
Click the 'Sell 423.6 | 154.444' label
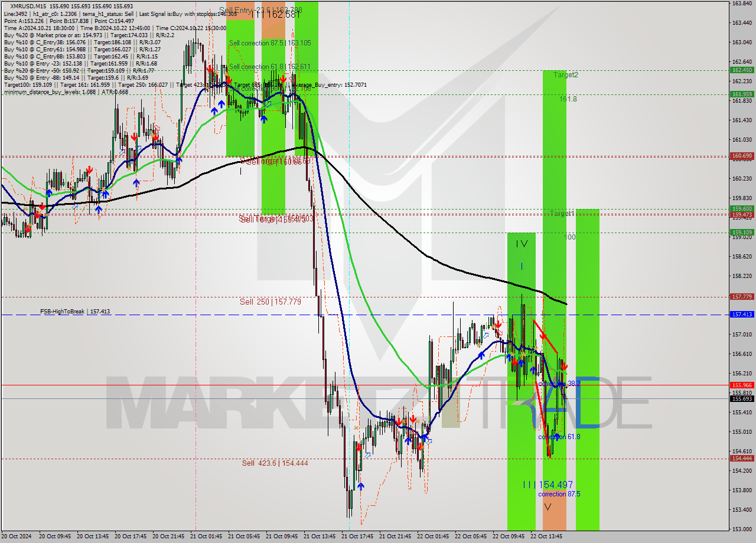pyautogui.click(x=275, y=463)
